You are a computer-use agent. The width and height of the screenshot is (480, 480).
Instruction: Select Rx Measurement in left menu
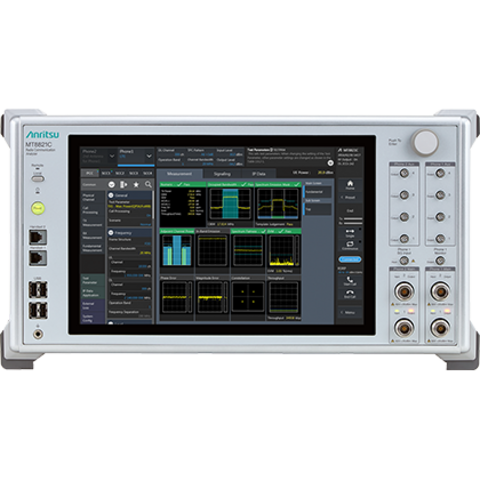[93, 235]
